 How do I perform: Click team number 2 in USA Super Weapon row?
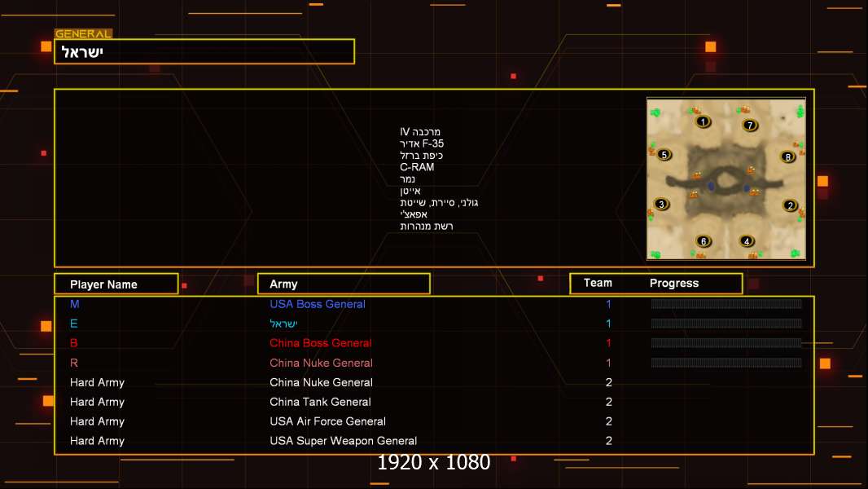(609, 441)
